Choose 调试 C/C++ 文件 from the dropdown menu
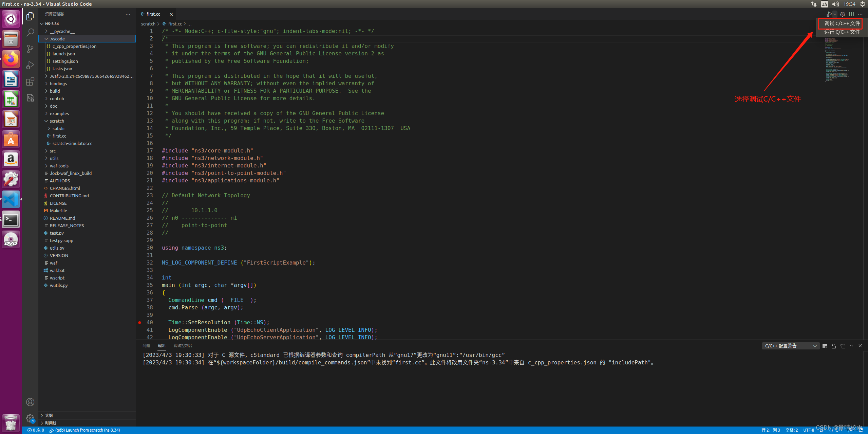This screenshot has height=434, width=868. point(842,23)
